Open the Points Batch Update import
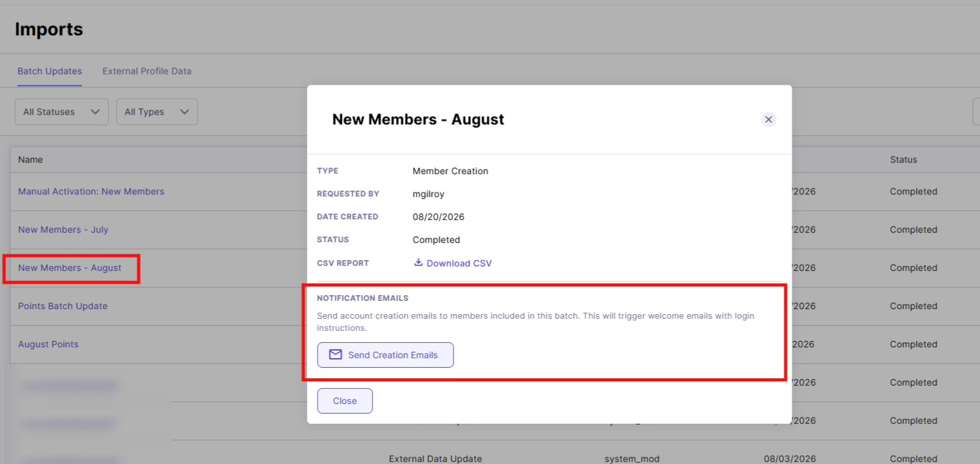The image size is (980, 464). pyautogui.click(x=63, y=306)
